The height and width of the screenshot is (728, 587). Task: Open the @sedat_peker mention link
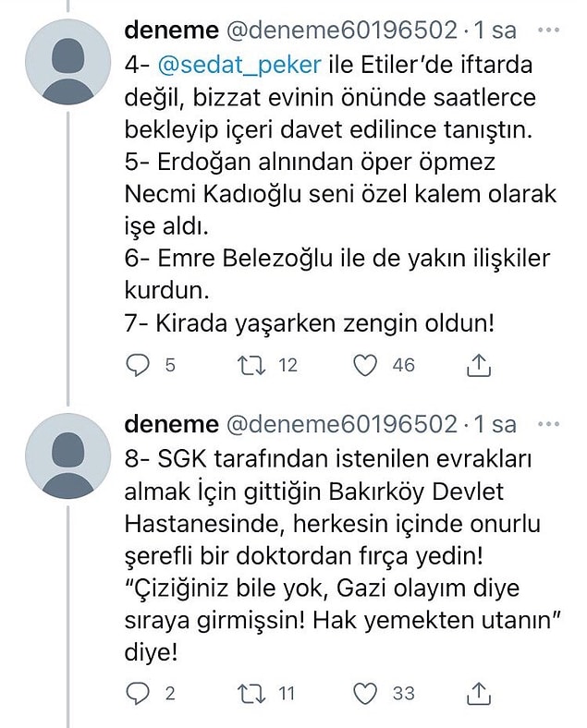click(x=239, y=65)
